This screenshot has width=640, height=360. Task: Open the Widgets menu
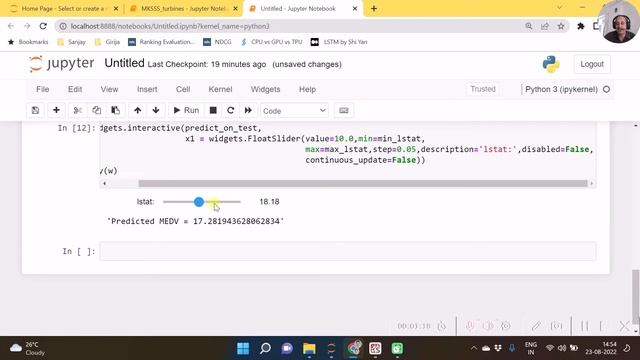tap(265, 89)
